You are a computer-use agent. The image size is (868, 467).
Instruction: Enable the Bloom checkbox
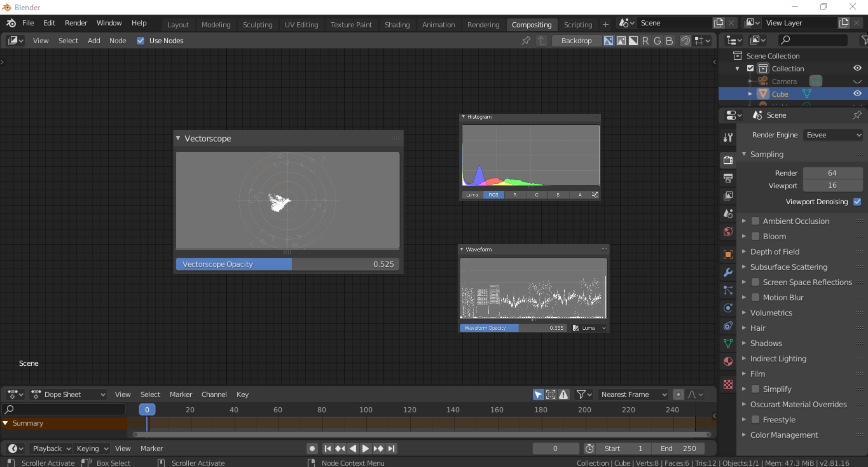pos(755,236)
